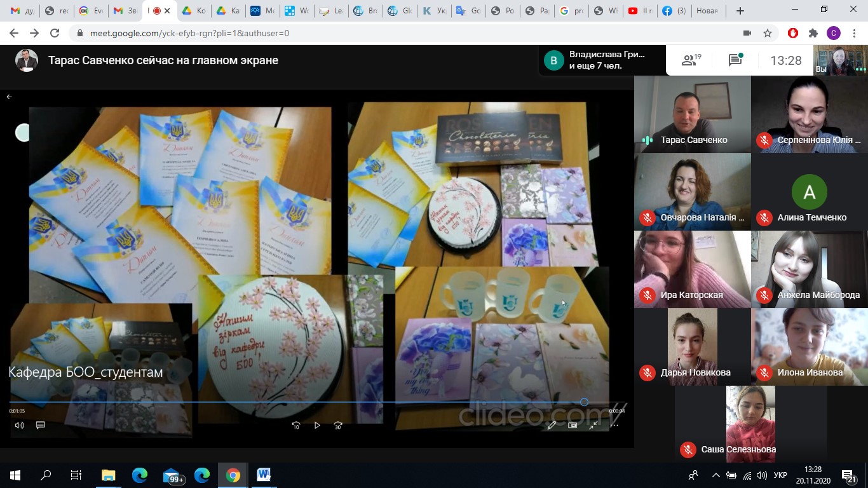Open File Explorer from the taskbar
This screenshot has width=868, height=488.
pyautogui.click(x=109, y=475)
